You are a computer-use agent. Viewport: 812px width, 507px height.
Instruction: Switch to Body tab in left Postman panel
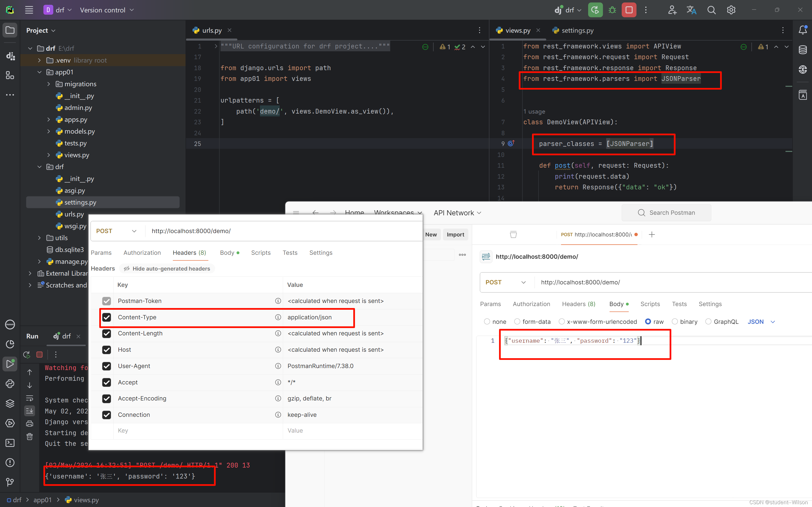tap(228, 253)
